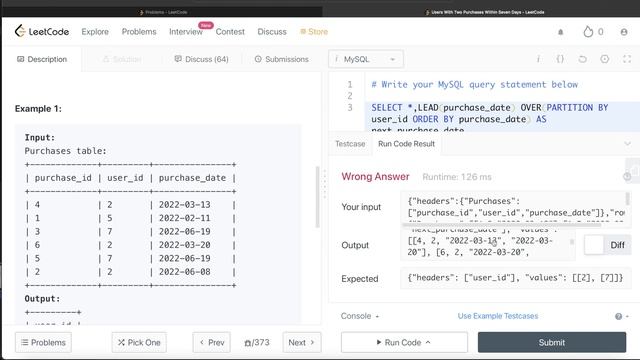Select the Users With Two Purchases browser tab
Image resolution: width=640 pixels, height=360 pixels.
click(484, 12)
